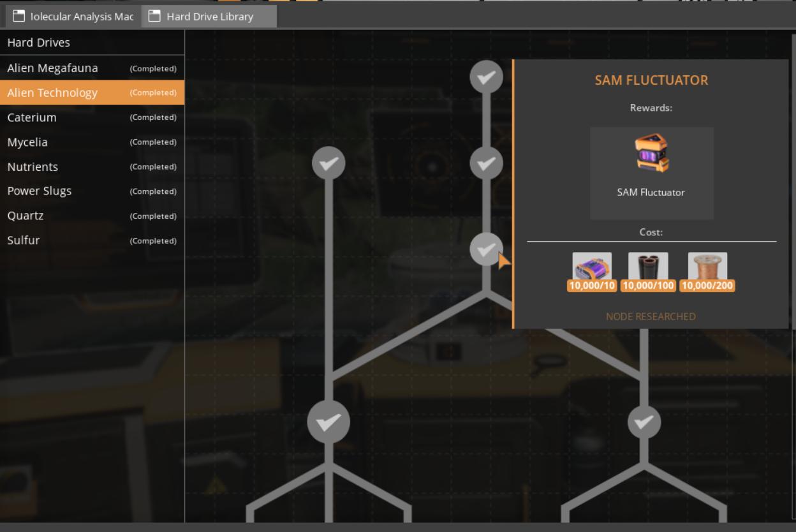The width and height of the screenshot is (796, 532).
Task: Click the Hard Drives header
Action: click(x=38, y=42)
